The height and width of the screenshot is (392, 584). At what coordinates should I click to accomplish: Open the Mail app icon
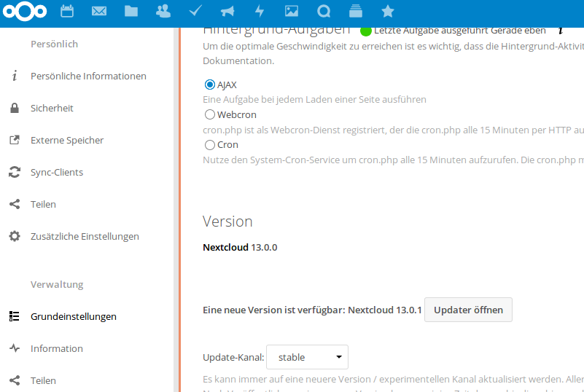[99, 11]
